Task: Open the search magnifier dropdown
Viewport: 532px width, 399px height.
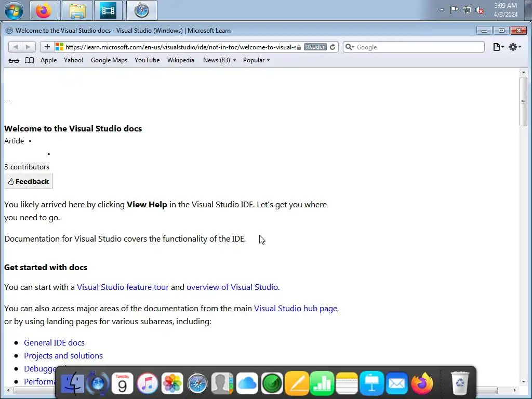Action: click(x=350, y=47)
